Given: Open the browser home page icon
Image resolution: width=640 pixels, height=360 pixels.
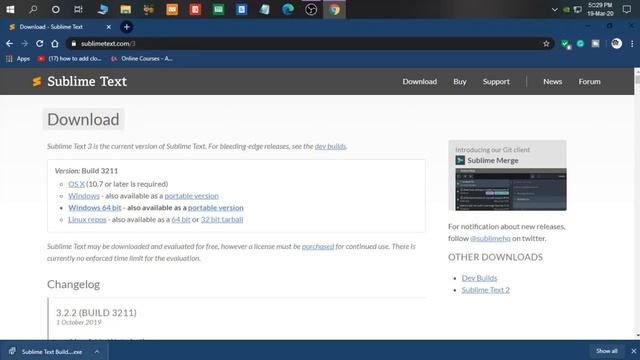Looking at the screenshot, I should click(55, 44).
